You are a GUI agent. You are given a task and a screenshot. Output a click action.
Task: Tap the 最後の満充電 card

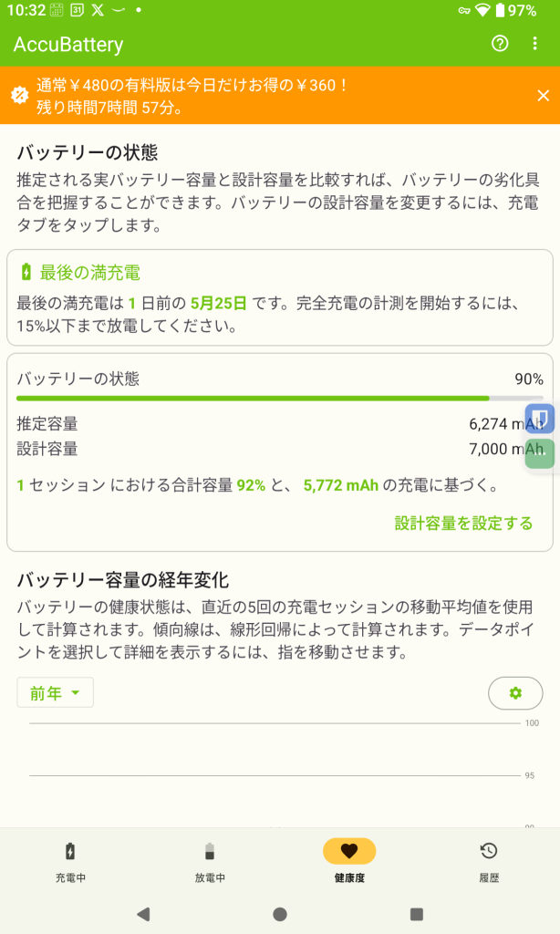279,297
